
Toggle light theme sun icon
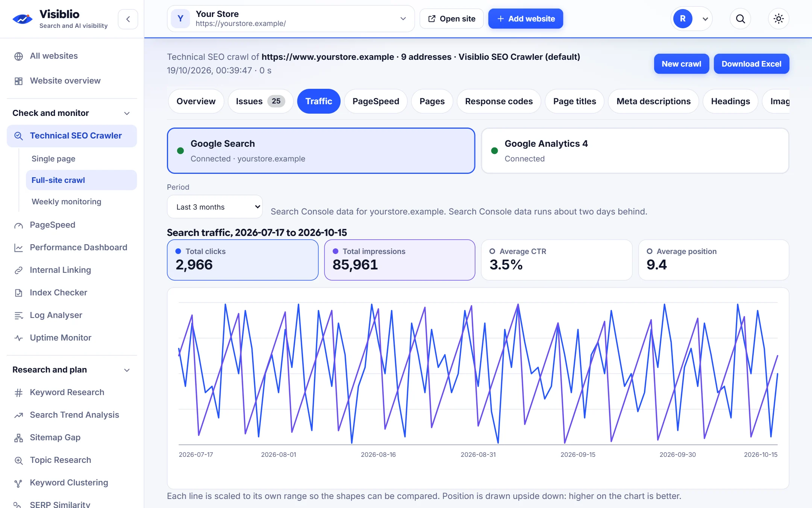[x=779, y=19]
